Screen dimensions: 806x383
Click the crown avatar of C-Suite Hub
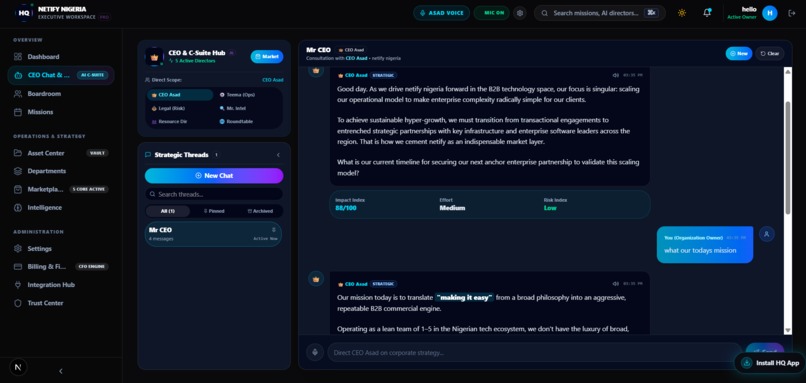click(x=154, y=57)
